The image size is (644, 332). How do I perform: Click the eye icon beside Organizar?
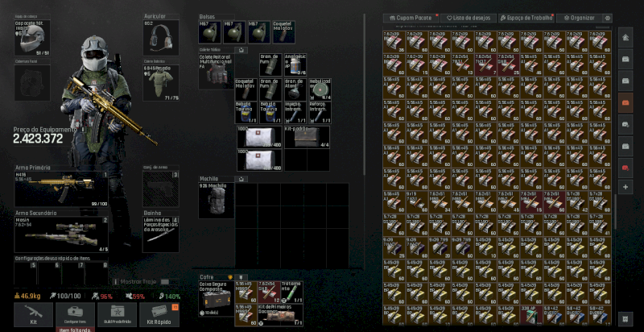tap(608, 18)
